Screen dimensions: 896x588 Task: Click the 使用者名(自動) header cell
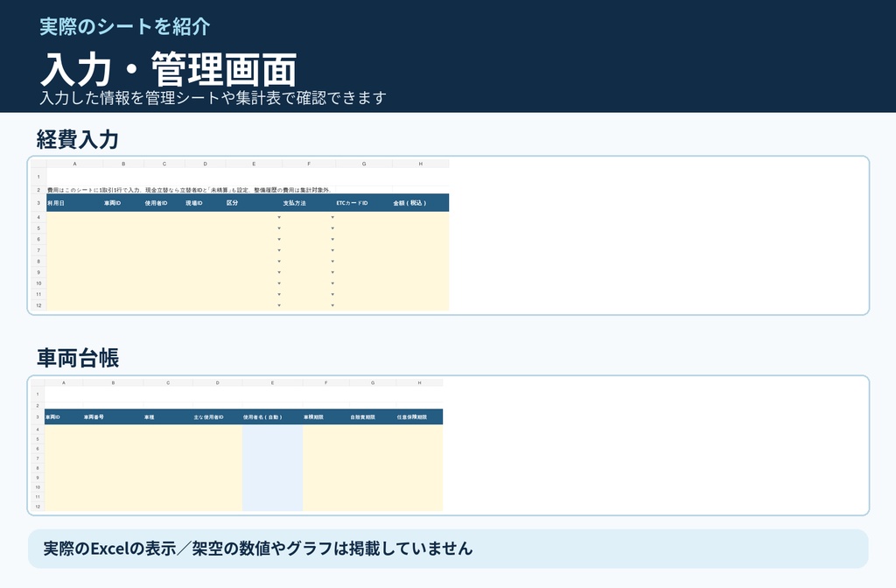pyautogui.click(x=273, y=417)
